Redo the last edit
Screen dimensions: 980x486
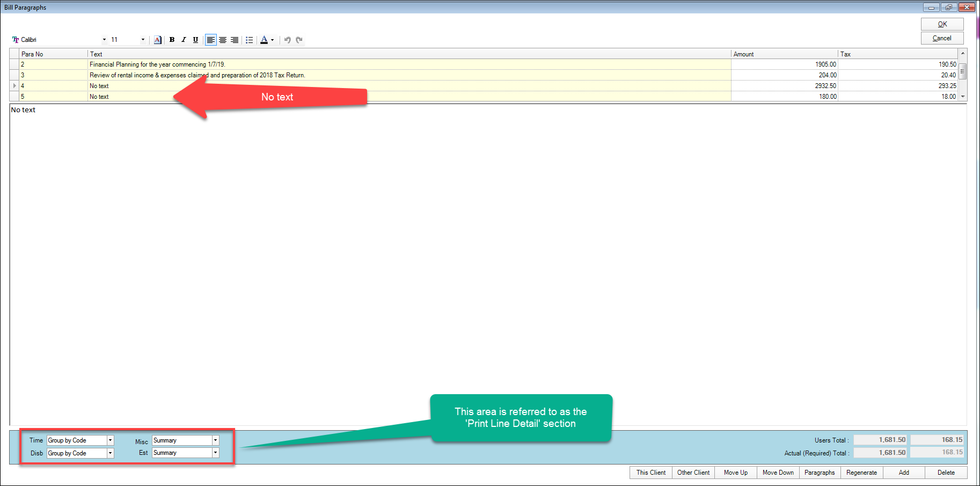point(299,40)
